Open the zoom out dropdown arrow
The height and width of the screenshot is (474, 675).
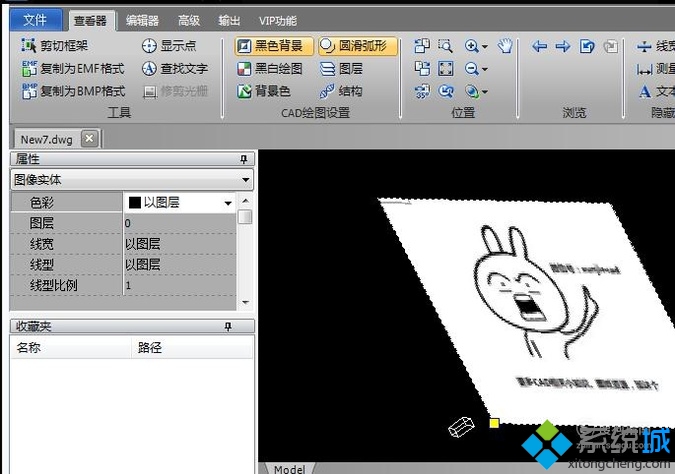485,69
